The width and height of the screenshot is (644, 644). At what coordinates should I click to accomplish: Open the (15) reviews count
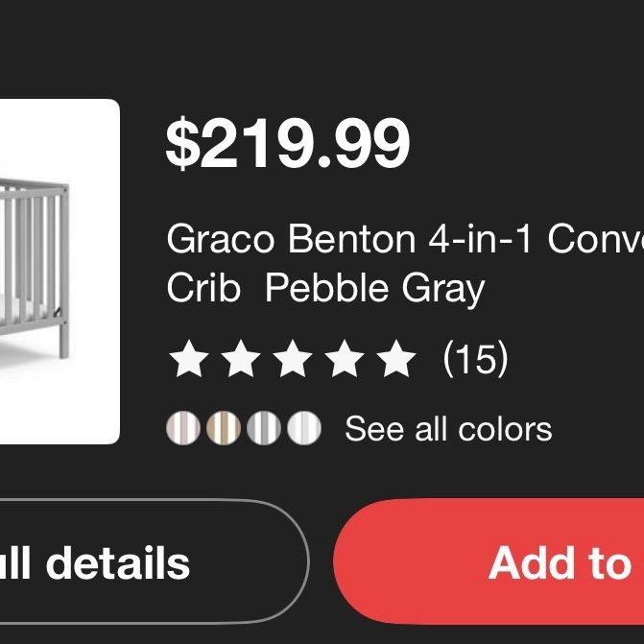(x=476, y=359)
